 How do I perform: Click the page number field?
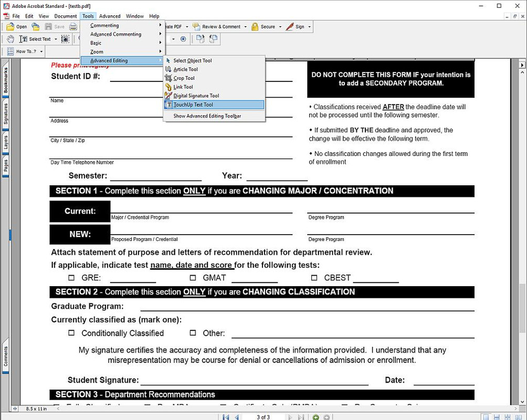coord(263,417)
